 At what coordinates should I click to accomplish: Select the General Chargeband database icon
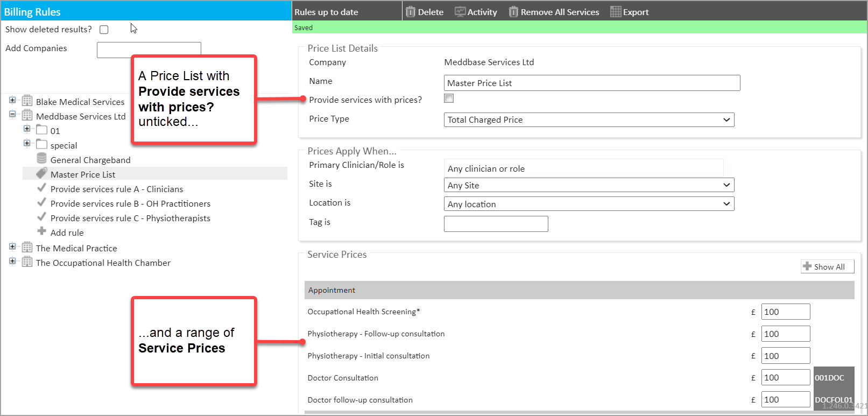(41, 159)
